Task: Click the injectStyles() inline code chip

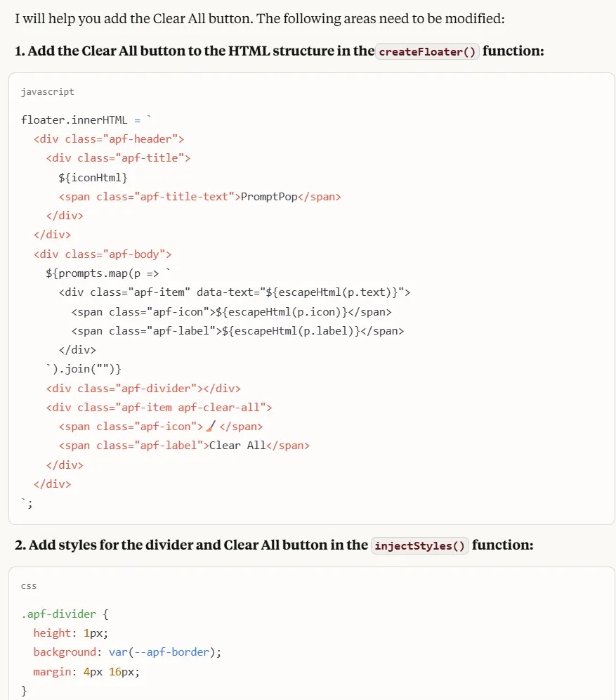Action: 420,545
